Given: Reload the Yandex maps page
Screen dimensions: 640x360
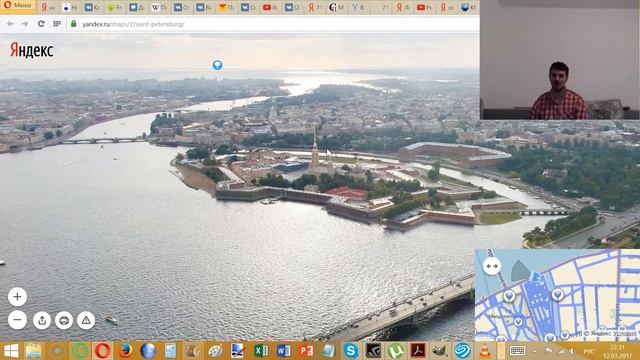Looking at the screenshot, I should pyautogui.click(x=41, y=24).
